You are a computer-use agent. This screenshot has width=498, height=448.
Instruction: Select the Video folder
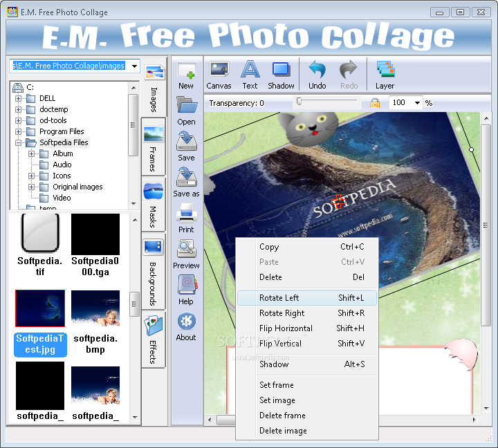pos(62,198)
